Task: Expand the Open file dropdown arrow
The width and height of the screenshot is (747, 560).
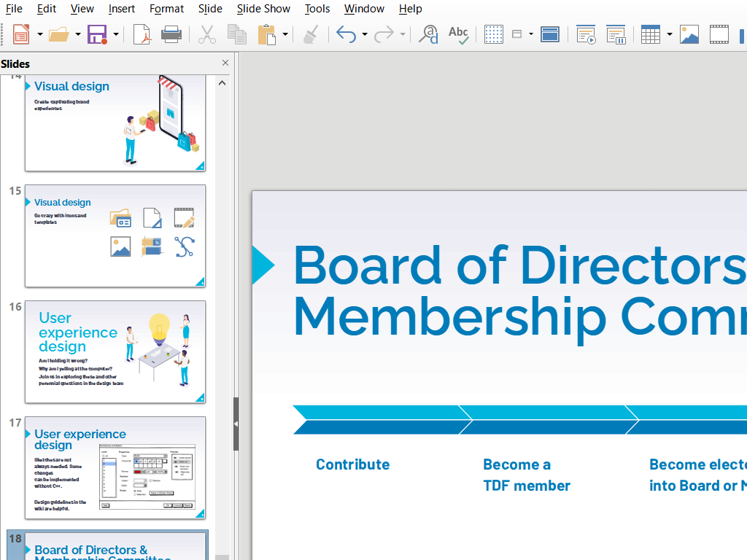Action: (x=78, y=34)
